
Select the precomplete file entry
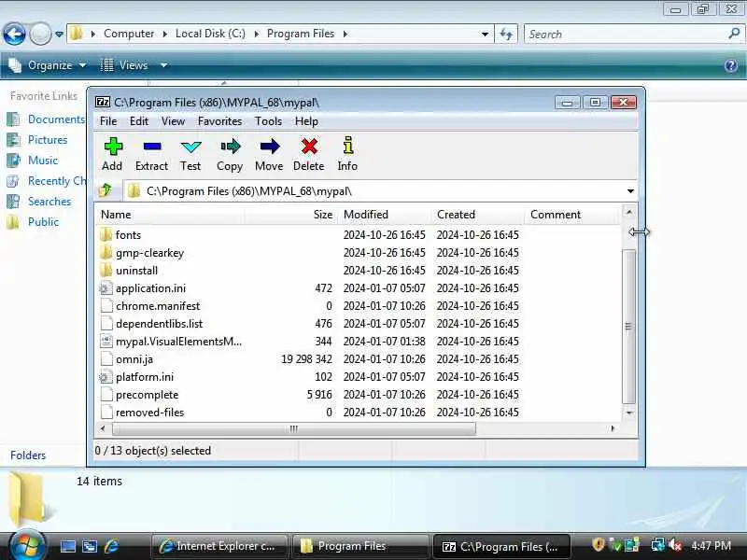pyautogui.click(x=147, y=395)
